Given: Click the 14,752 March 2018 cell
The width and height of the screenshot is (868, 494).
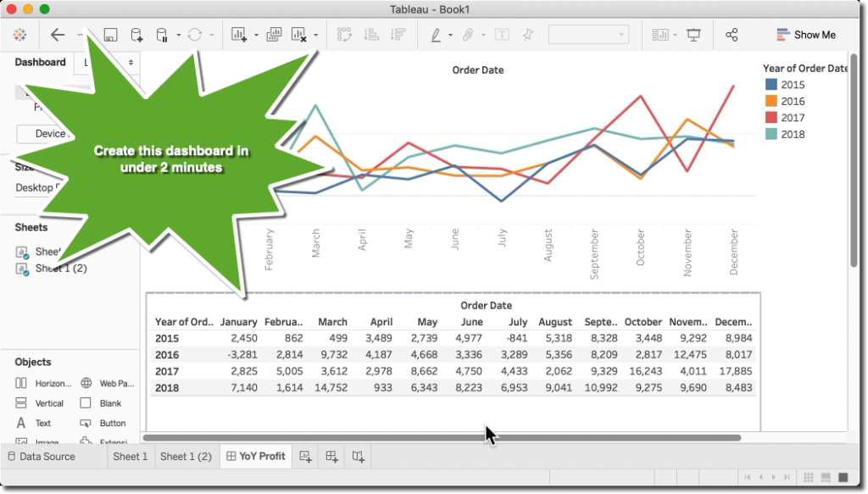Looking at the screenshot, I should pyautogui.click(x=331, y=388).
